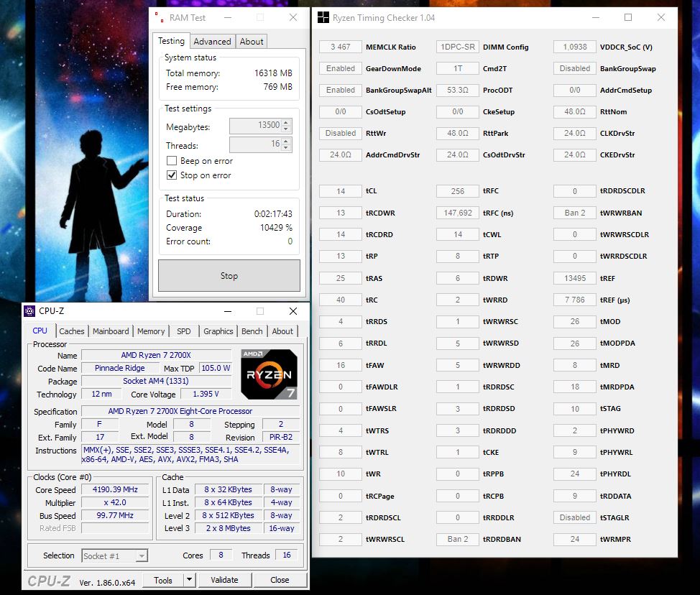Click the RAM Test app icon in title bar
The height and width of the screenshot is (595, 700).
click(x=159, y=18)
